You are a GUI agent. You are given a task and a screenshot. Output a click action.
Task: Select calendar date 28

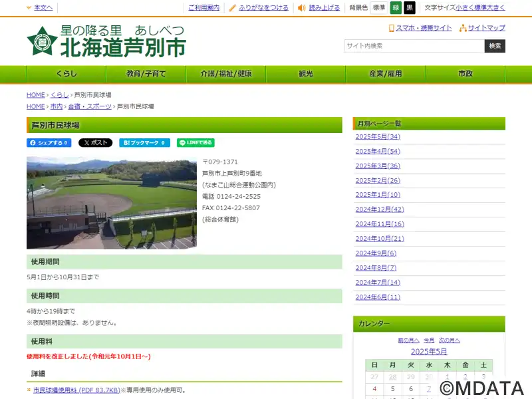tap(392, 377)
